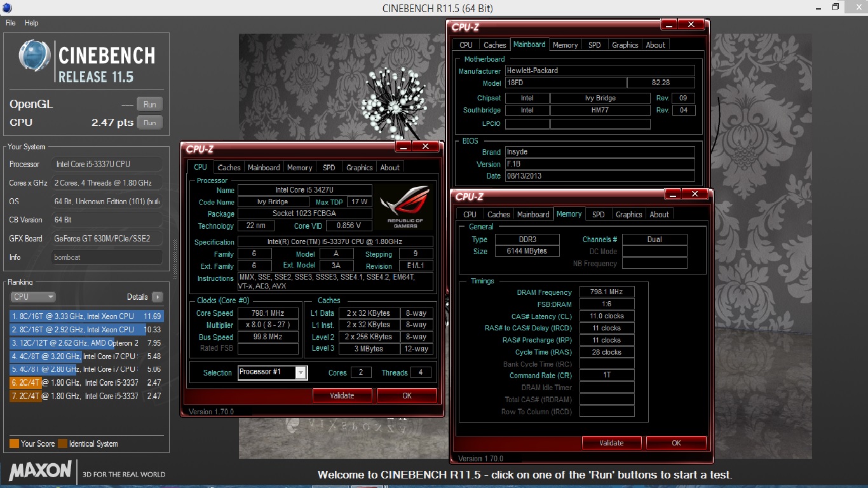Open the CPU ranking type dropdown
The height and width of the screenshot is (488, 868).
pos(34,297)
